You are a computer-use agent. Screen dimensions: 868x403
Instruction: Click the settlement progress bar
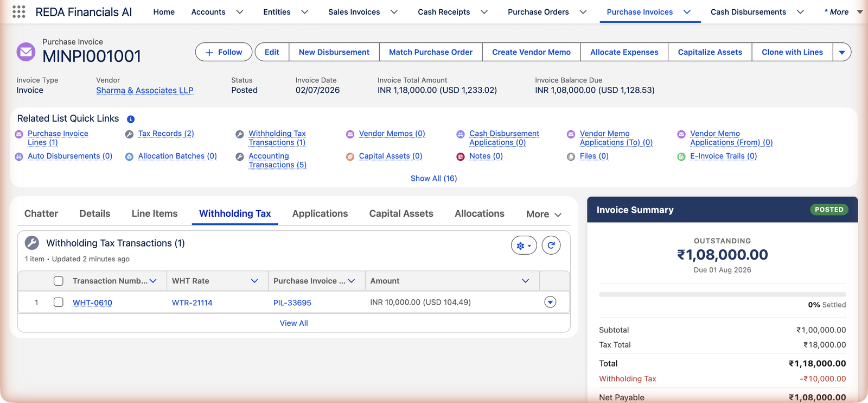click(722, 294)
